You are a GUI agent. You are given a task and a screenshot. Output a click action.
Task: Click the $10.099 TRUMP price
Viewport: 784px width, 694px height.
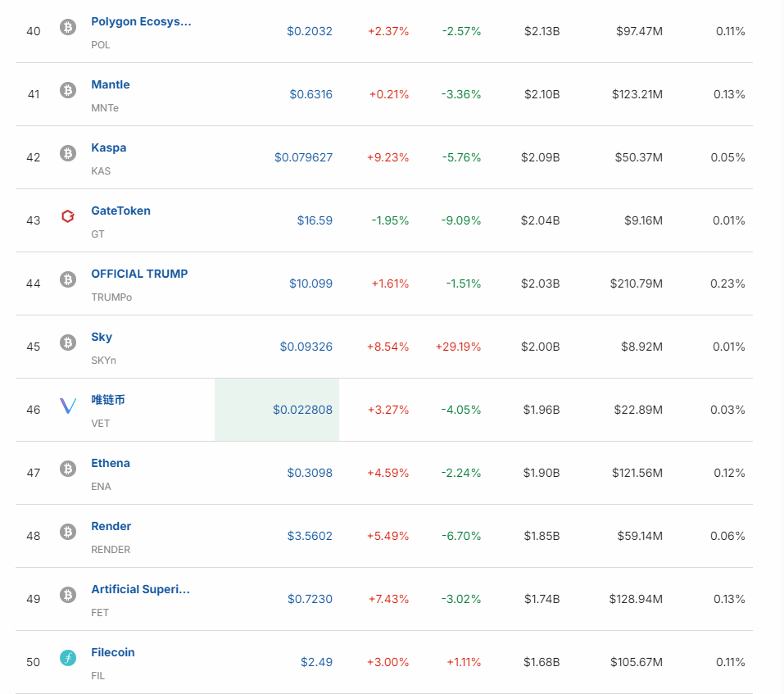pos(310,283)
